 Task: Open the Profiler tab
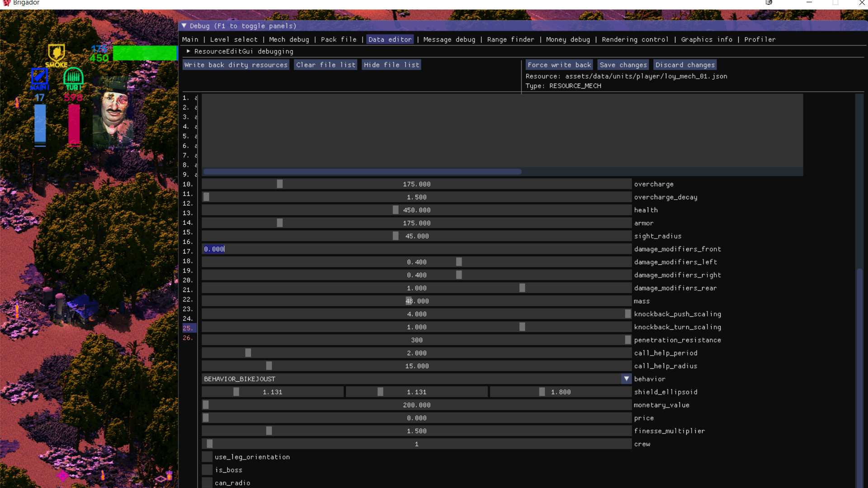point(760,39)
